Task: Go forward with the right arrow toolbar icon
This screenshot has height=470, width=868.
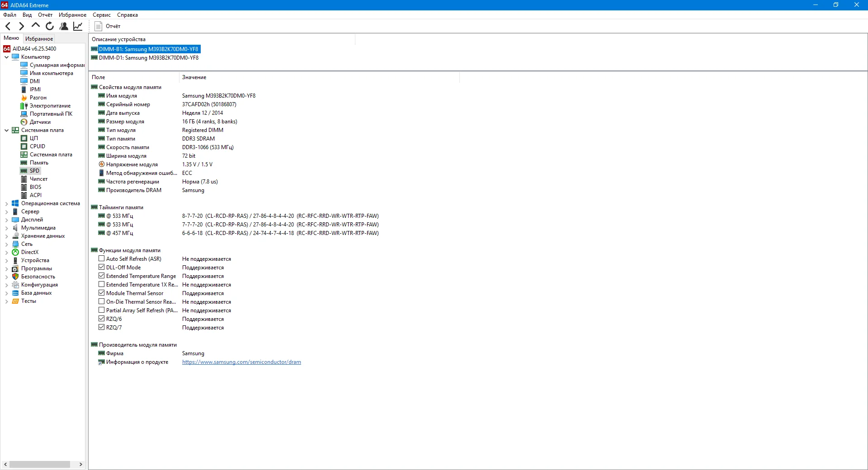Action: coord(21,26)
